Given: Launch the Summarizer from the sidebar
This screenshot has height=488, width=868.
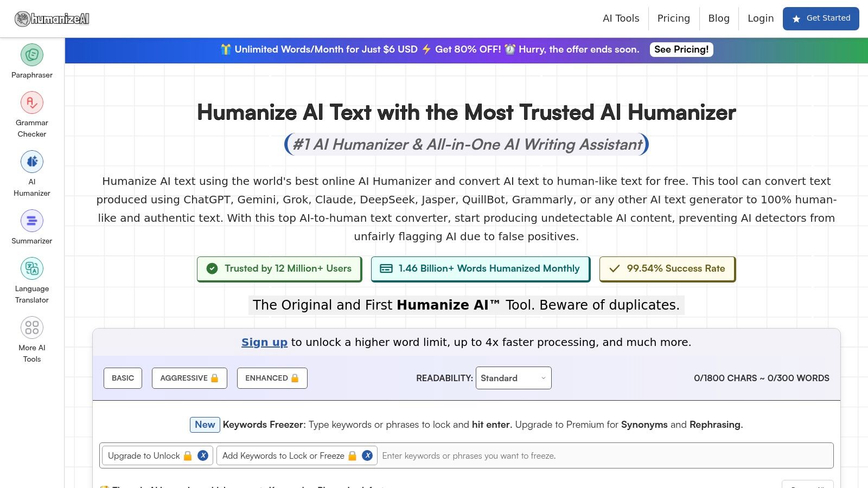Looking at the screenshot, I should (x=31, y=225).
